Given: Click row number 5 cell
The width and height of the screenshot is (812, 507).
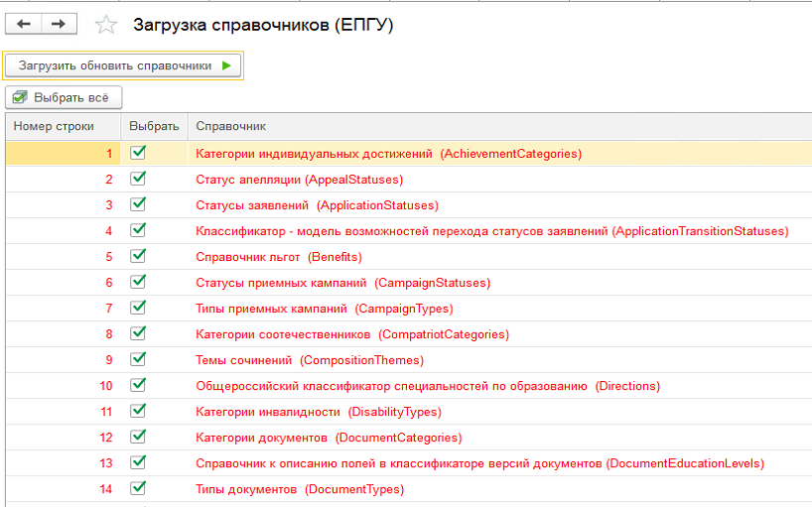Looking at the screenshot, I should [64, 257].
